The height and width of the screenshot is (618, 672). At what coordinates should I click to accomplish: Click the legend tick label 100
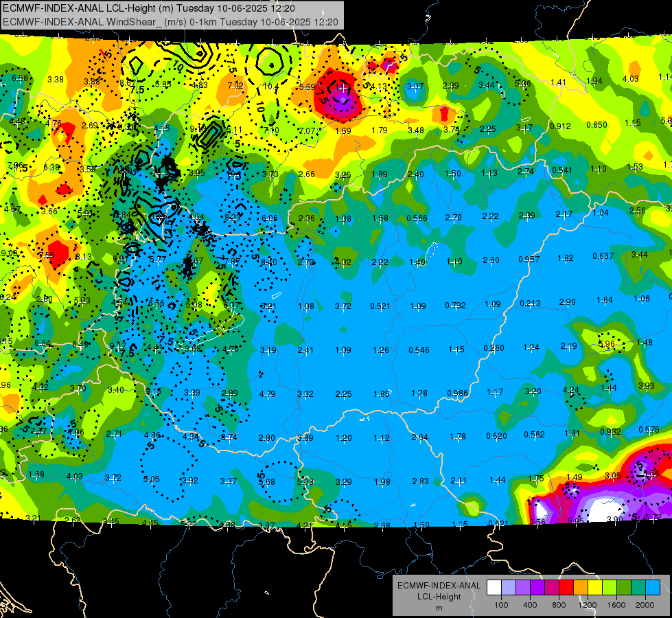[502, 605]
